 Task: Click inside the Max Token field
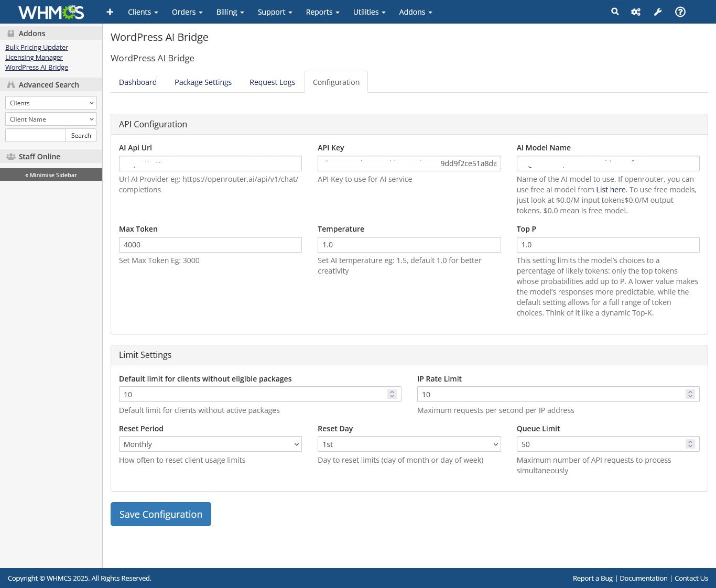pos(210,244)
